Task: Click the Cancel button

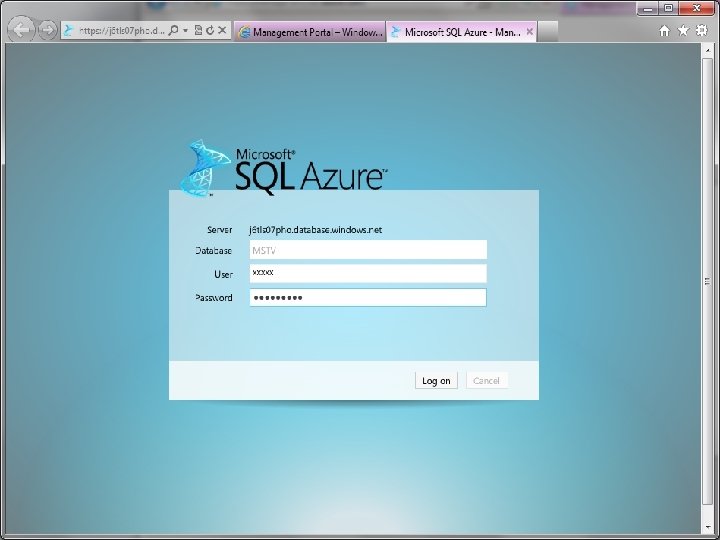Action: 486,381
